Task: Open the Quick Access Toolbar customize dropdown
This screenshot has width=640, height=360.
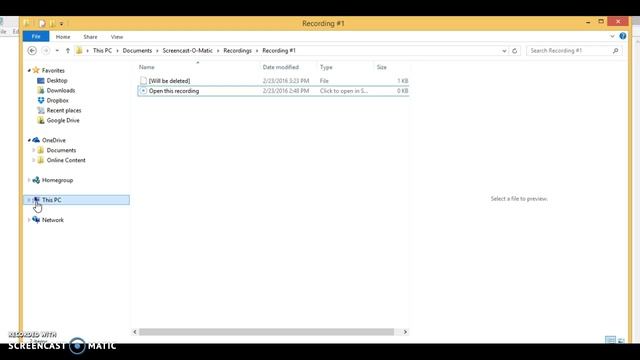Action: click(x=61, y=24)
